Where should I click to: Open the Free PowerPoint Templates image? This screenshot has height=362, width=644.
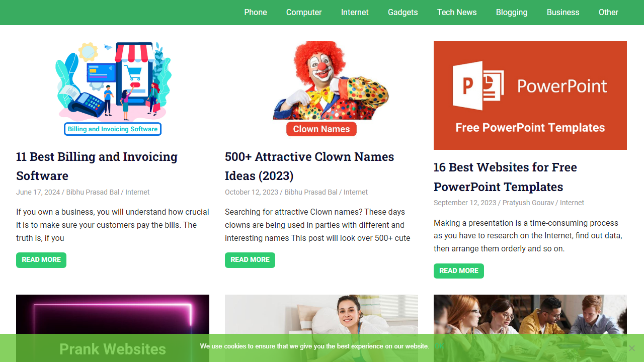click(530, 96)
